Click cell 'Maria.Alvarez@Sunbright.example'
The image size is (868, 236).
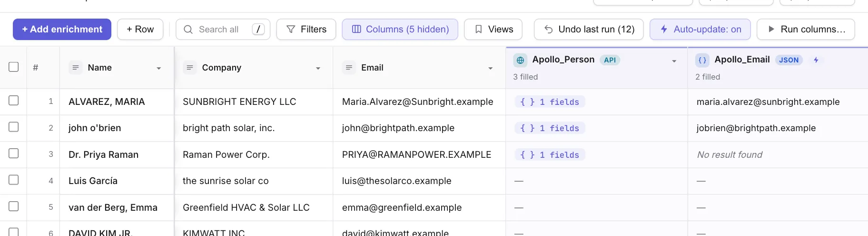pos(419,102)
